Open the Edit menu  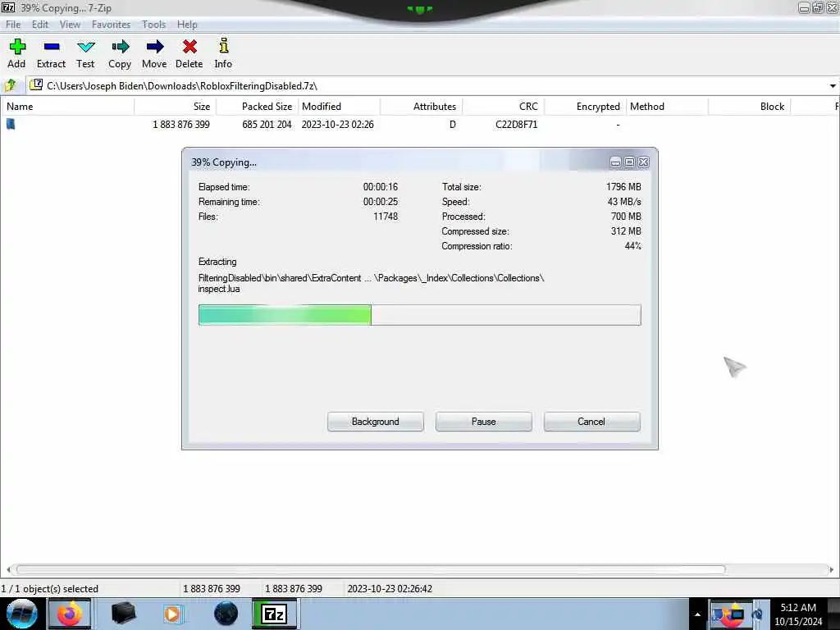(39, 24)
